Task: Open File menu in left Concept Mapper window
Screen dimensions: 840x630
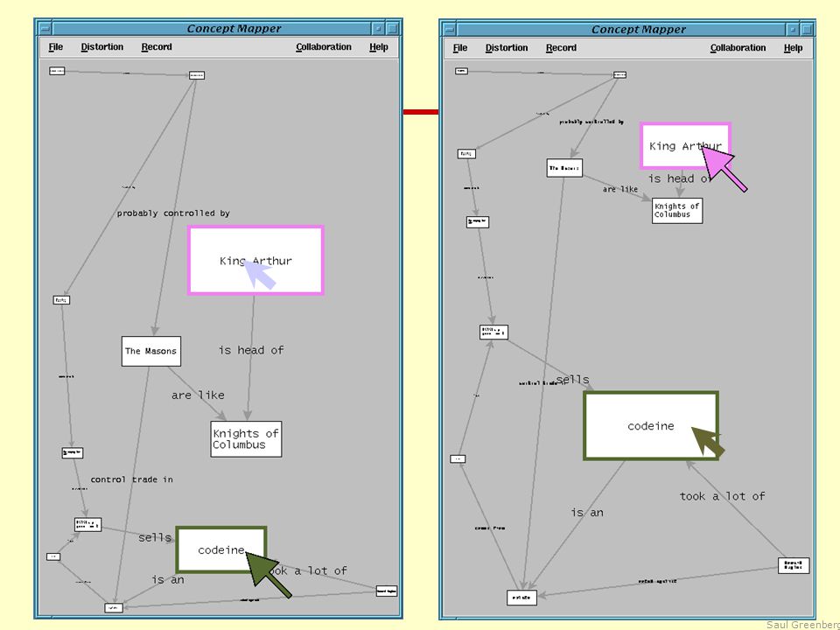Action: (56, 47)
